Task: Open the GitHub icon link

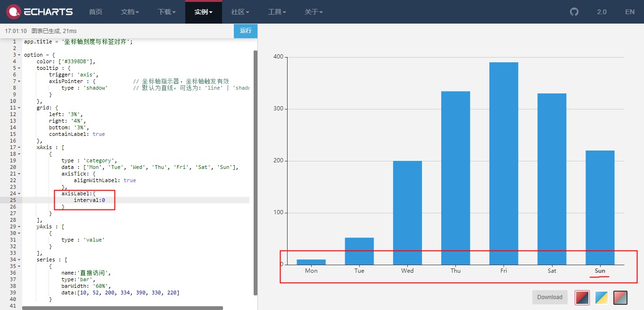Action: click(x=574, y=12)
